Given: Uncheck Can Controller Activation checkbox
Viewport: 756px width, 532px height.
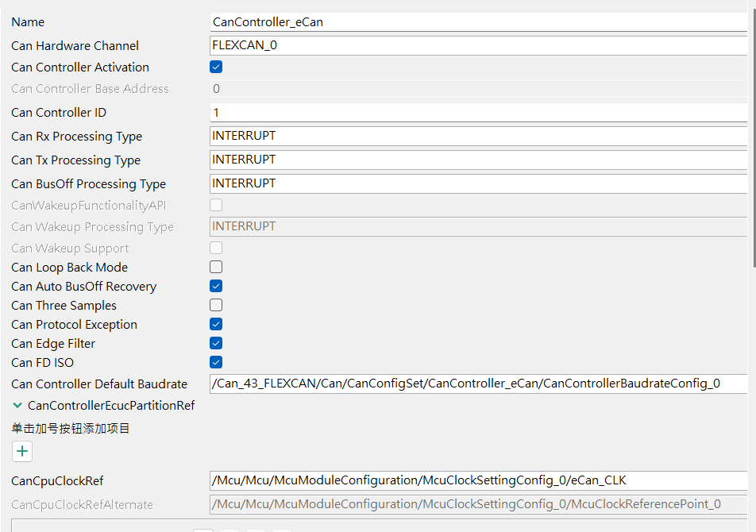Looking at the screenshot, I should (x=216, y=67).
